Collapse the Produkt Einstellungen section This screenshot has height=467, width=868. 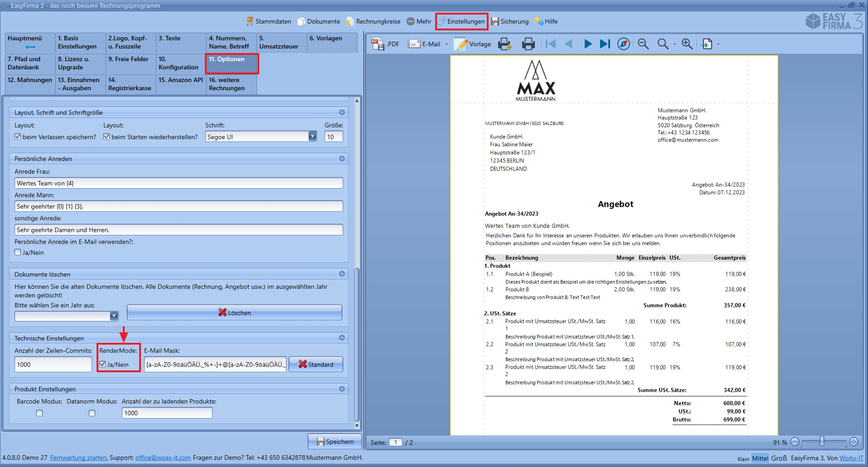[342, 389]
